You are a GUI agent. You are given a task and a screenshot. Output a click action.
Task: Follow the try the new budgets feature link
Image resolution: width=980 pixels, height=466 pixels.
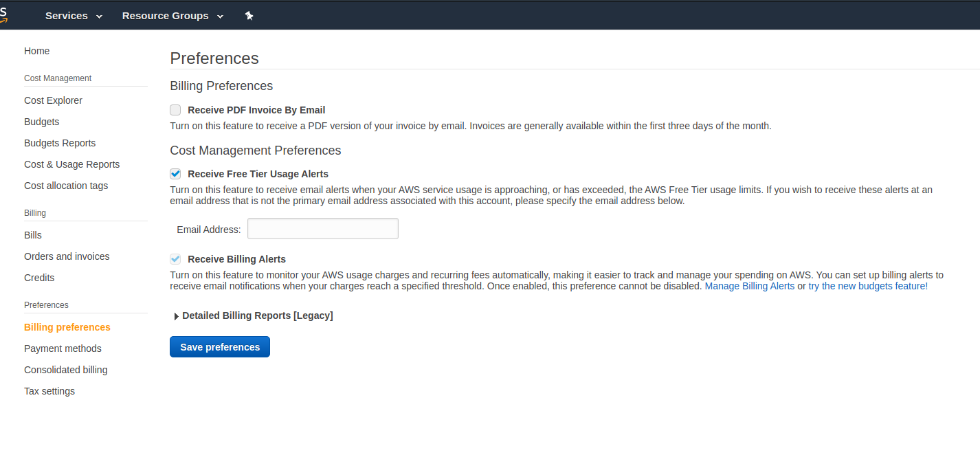[x=867, y=286]
